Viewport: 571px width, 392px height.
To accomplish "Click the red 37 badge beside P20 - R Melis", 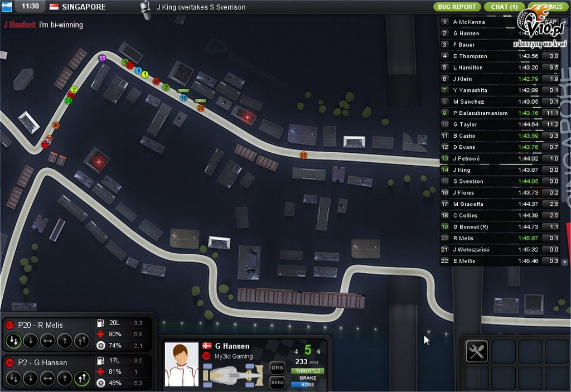I will (x=9, y=325).
